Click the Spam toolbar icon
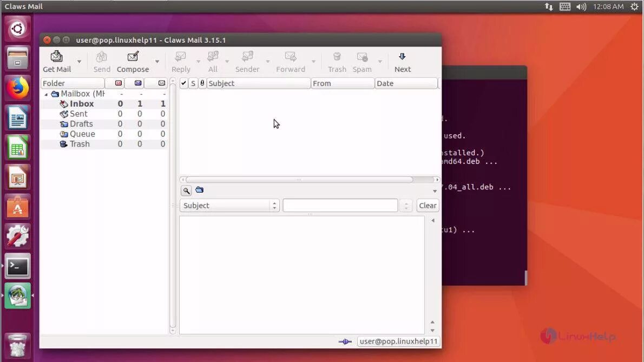Image resolution: width=644 pixels, height=362 pixels. click(x=362, y=62)
